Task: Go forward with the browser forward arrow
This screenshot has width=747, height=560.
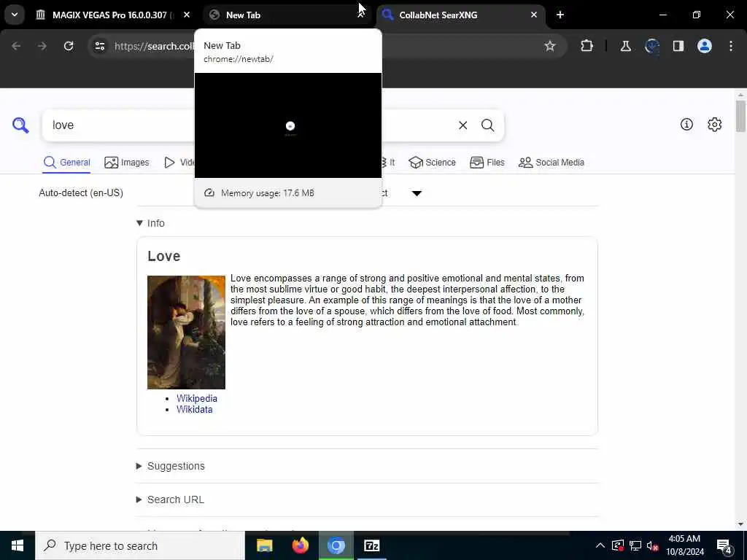Action: click(42, 46)
